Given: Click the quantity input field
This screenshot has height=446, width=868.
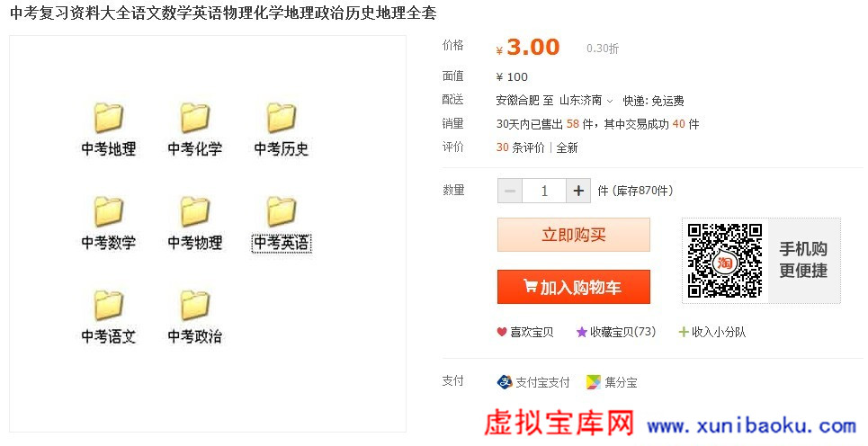Looking at the screenshot, I should (544, 191).
